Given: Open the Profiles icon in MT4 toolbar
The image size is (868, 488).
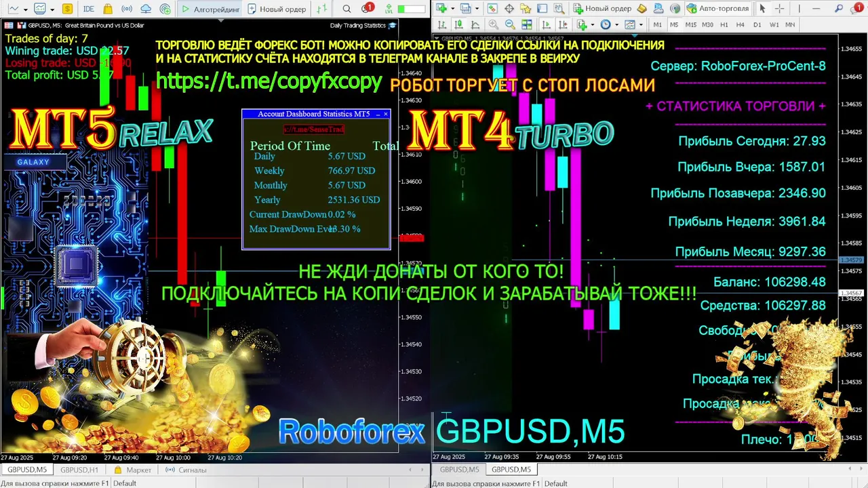Looking at the screenshot, I should [466, 9].
